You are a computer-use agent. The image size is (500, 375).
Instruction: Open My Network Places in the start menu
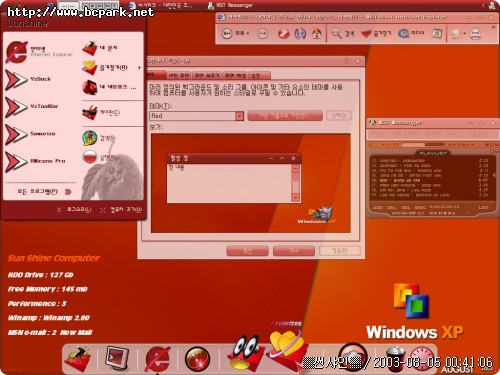click(109, 87)
